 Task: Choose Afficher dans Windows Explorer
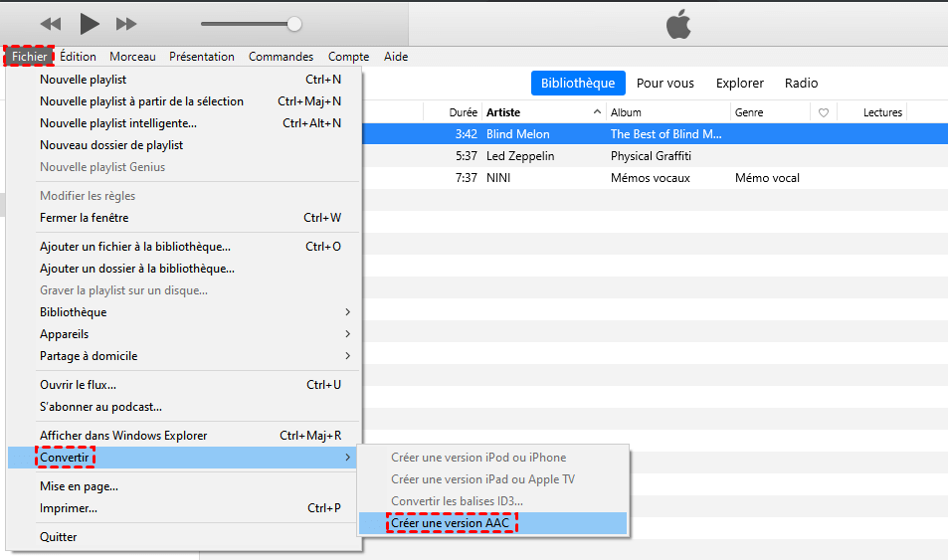[x=184, y=436]
